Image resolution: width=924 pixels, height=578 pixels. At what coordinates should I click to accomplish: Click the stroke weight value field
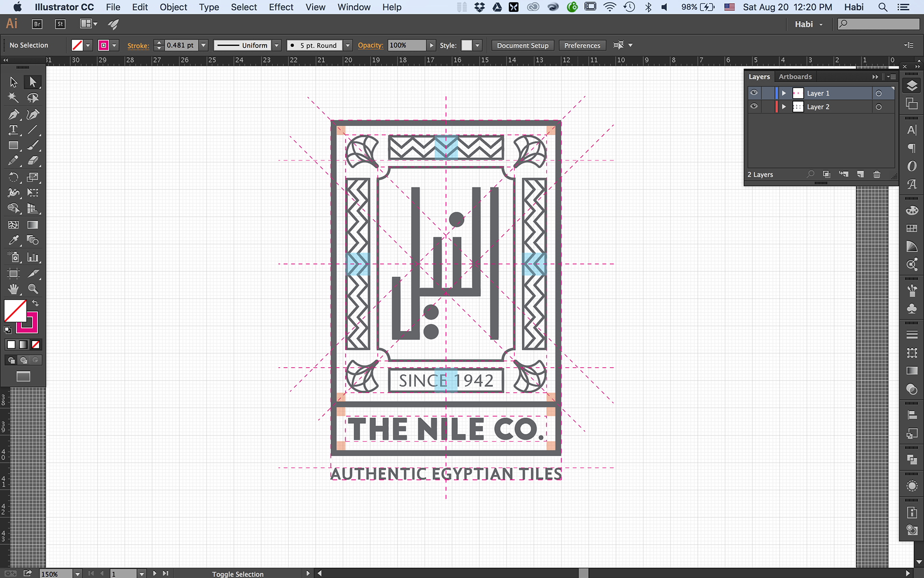(x=180, y=45)
